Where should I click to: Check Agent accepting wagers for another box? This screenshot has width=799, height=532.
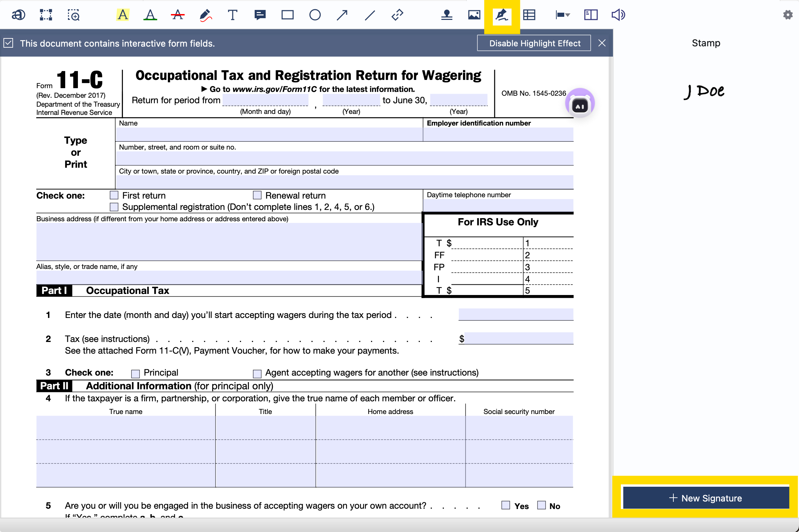257,373
